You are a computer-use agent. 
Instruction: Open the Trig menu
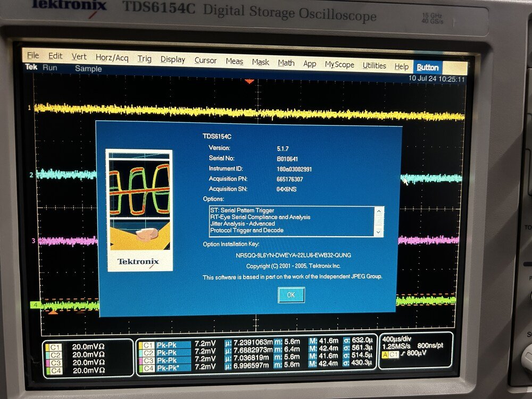tap(144, 59)
